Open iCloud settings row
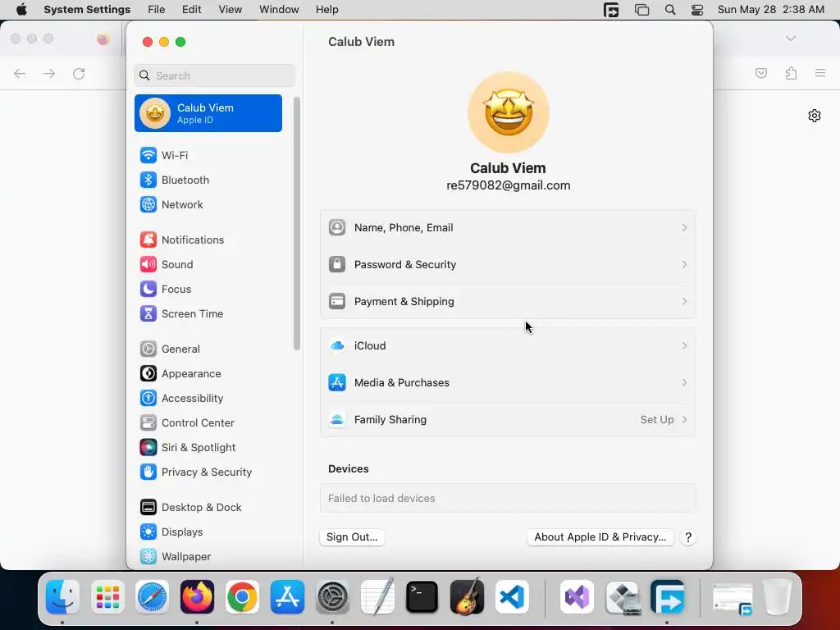 509,346
